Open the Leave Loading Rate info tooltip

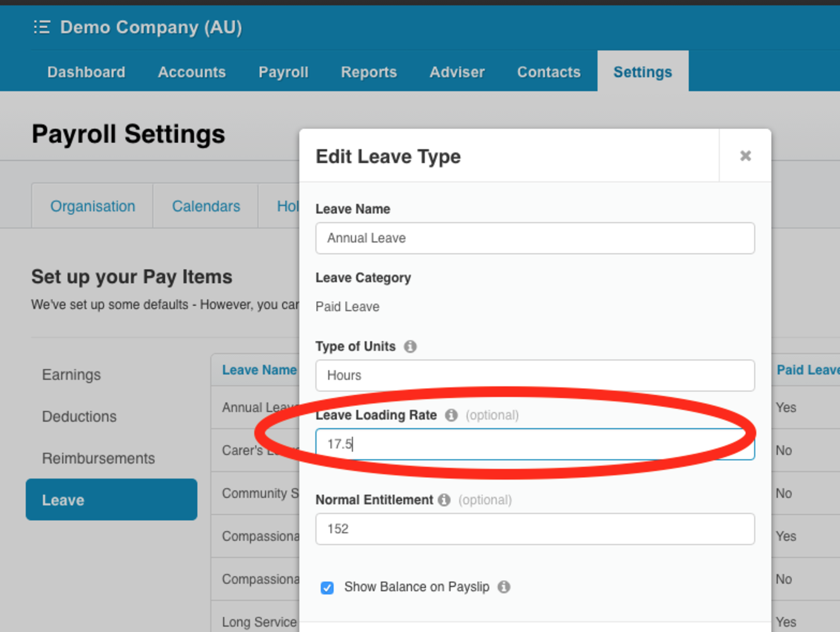451,416
